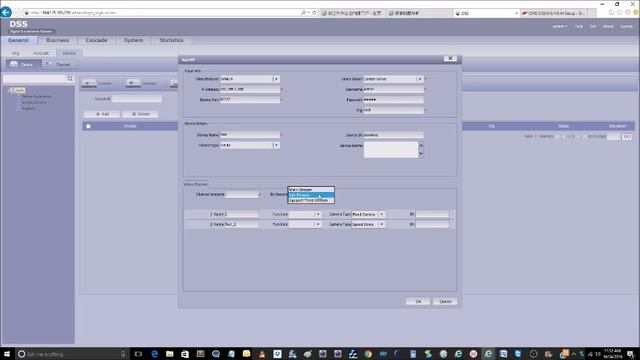Viewport: 640px width, 360px height.
Task: Click the sidebar search input field
Action: point(34,79)
